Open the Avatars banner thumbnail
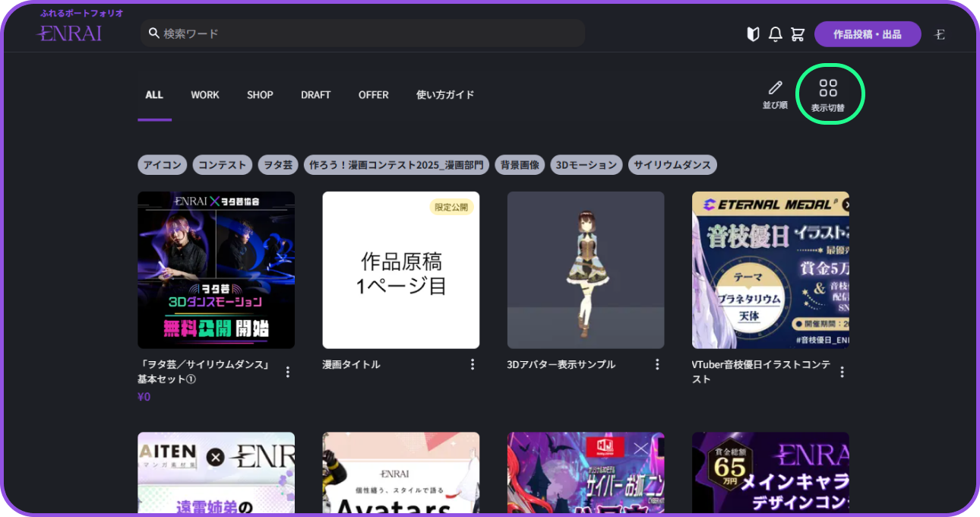980x517 pixels. pos(401,472)
